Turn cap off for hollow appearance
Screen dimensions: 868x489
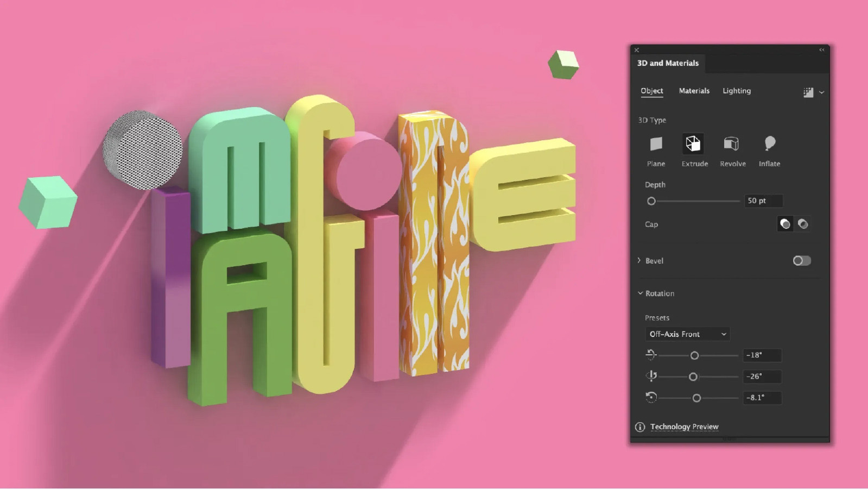tap(803, 224)
